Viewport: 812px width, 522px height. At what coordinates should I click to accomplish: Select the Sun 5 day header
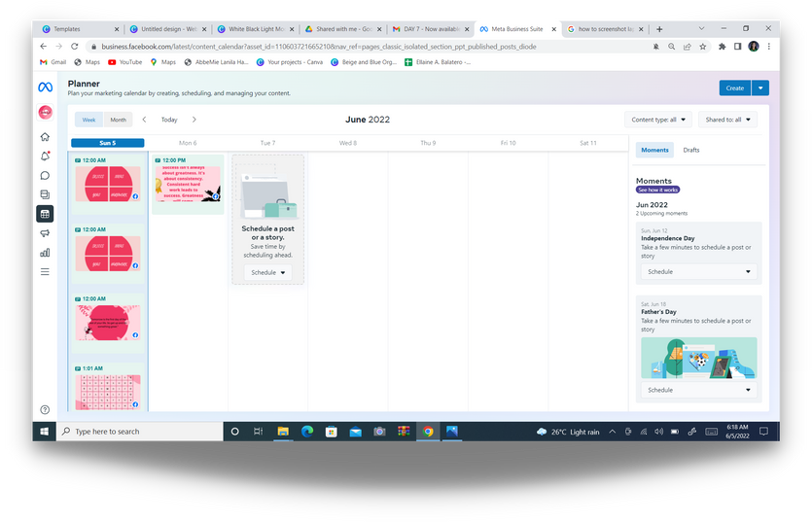pyautogui.click(x=107, y=143)
